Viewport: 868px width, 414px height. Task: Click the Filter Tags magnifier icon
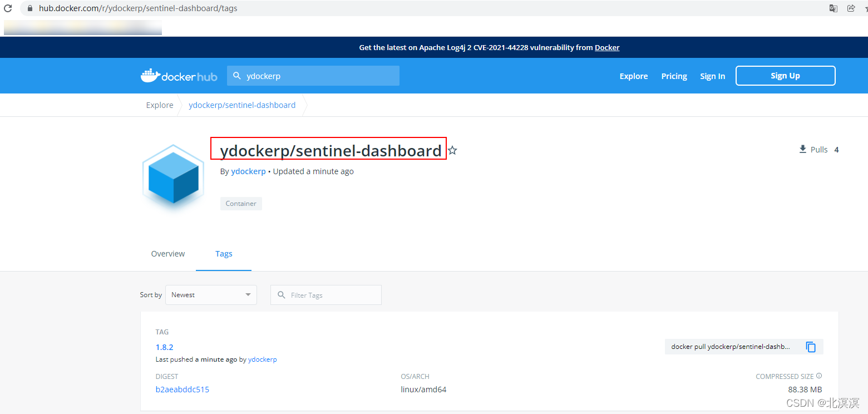(281, 295)
